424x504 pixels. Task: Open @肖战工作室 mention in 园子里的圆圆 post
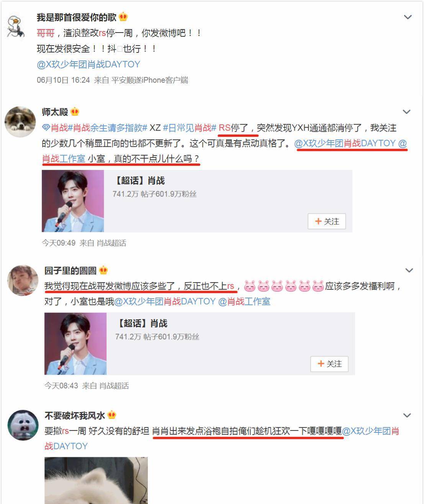click(244, 301)
